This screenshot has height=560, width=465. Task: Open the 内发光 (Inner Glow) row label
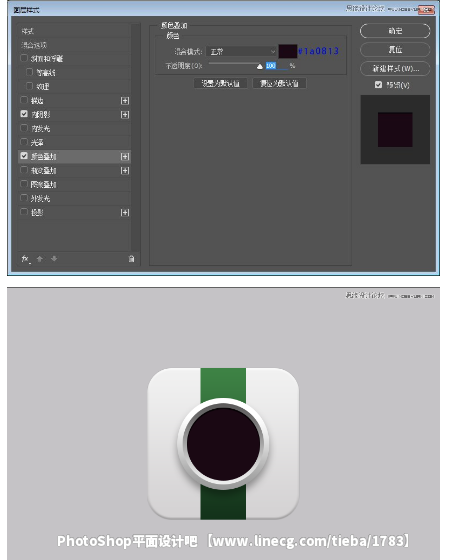[x=40, y=129]
